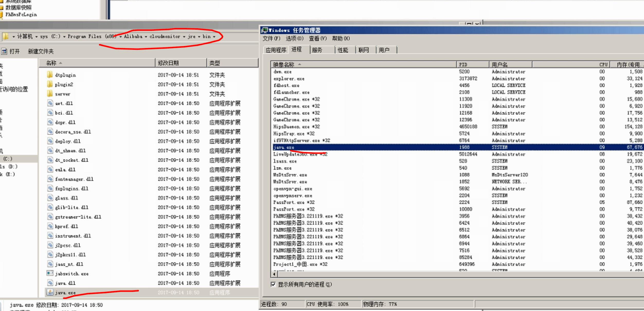Image resolution: width=644 pixels, height=311 pixels.
Task: Click the Open toolbar icon in Explorer
Action: pyautogui.click(x=4, y=51)
